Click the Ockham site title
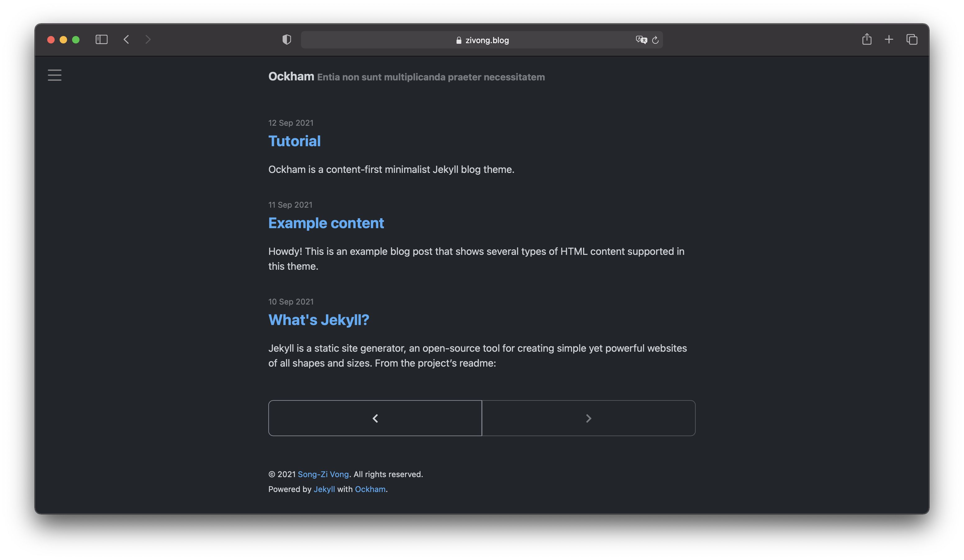This screenshot has height=560, width=964. [x=291, y=76]
